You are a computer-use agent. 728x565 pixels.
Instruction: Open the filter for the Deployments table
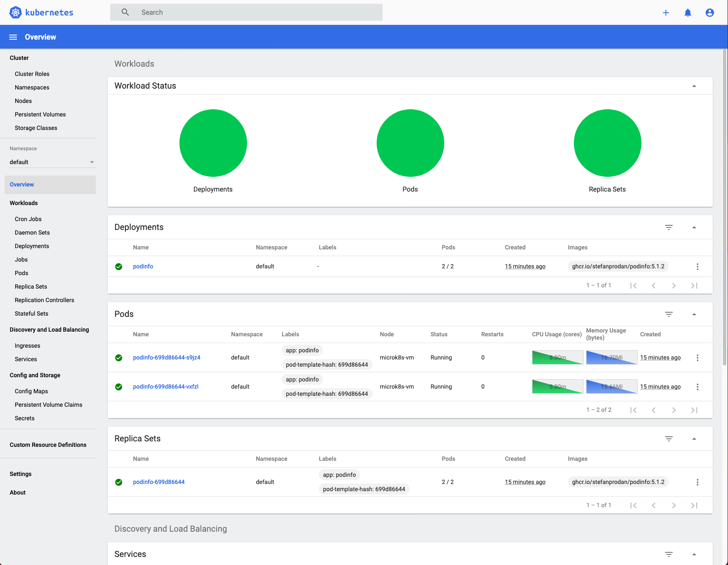click(669, 227)
